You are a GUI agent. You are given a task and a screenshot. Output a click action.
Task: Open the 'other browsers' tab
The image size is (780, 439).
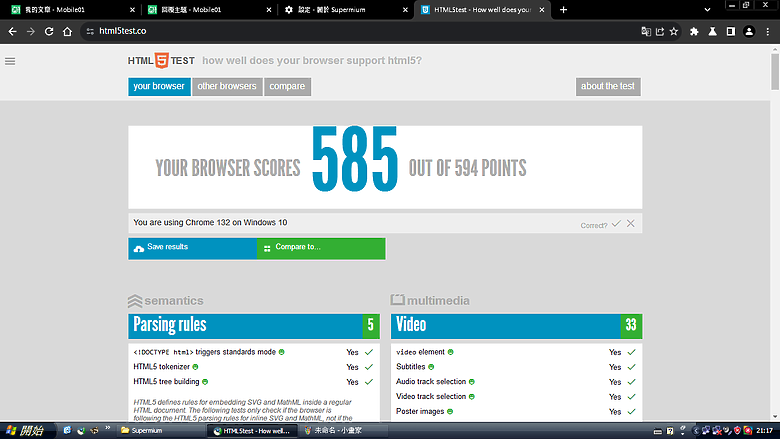pos(227,87)
